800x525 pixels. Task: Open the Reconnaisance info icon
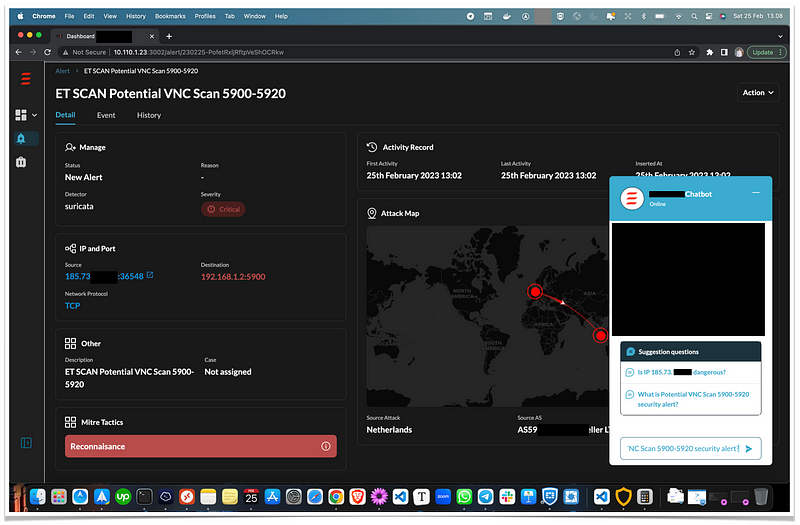click(x=326, y=446)
